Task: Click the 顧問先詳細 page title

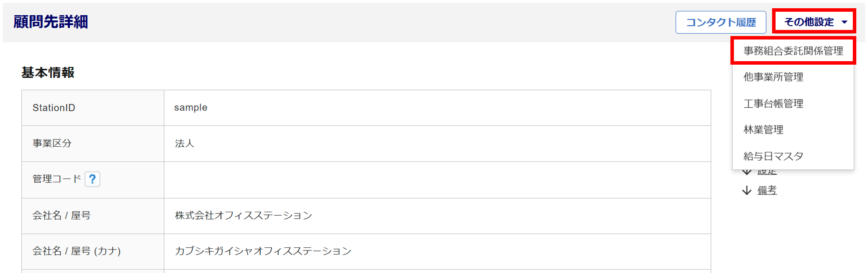Action: (x=51, y=22)
